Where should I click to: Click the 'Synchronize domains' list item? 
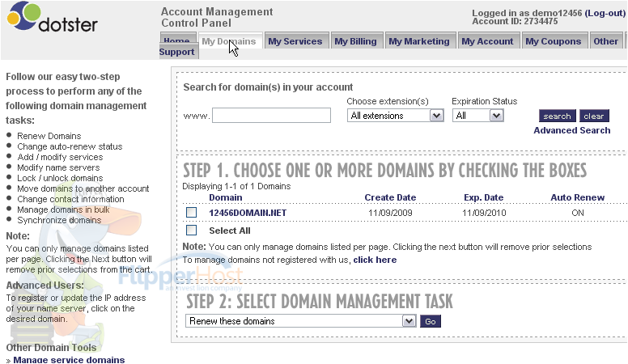(x=59, y=220)
